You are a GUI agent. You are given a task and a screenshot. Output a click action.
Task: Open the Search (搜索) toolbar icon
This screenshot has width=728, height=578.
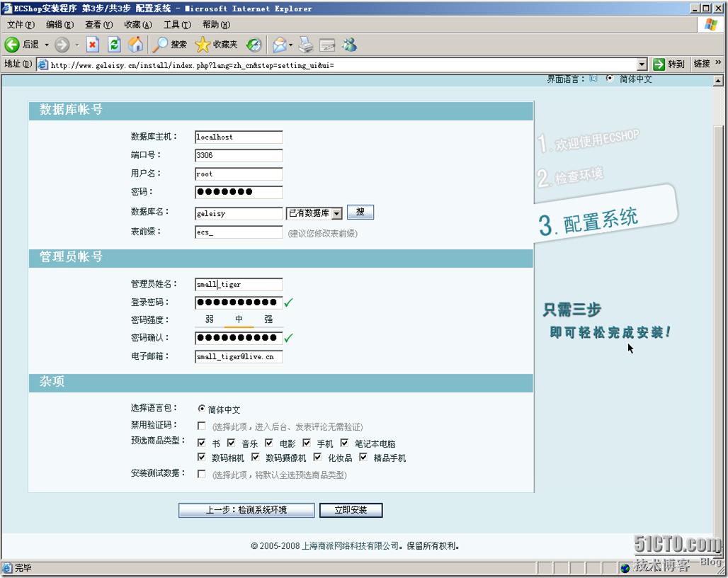pos(160,45)
